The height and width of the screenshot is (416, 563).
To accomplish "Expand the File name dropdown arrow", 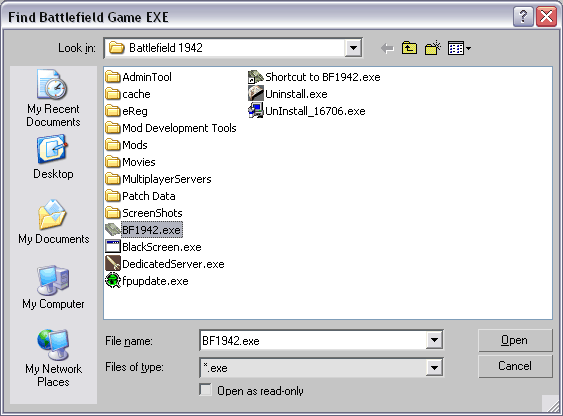I will (x=434, y=340).
